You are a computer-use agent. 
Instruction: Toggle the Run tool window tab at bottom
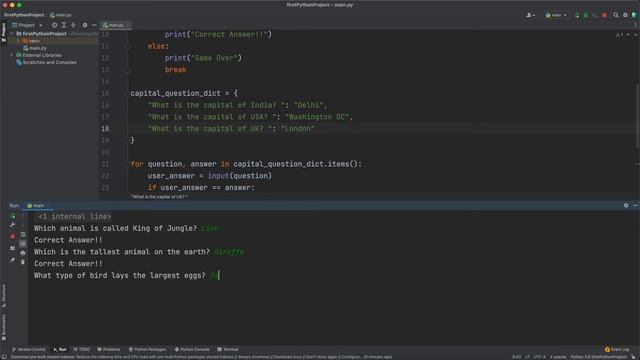60,349
